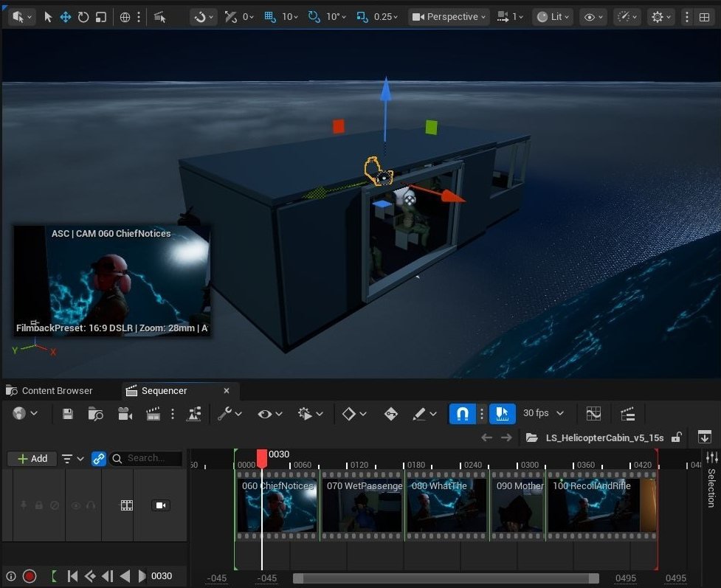Close the Sequencer tab
This screenshot has height=588, width=721.
coord(227,391)
